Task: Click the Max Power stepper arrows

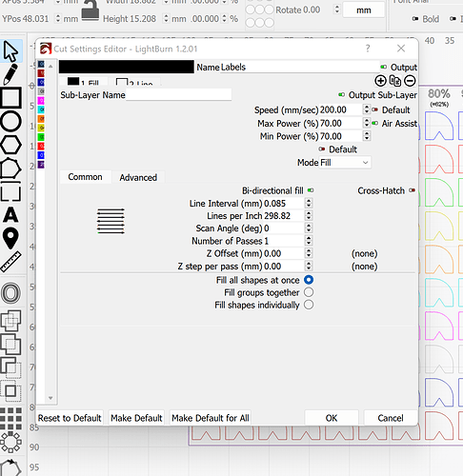Action: [367, 123]
